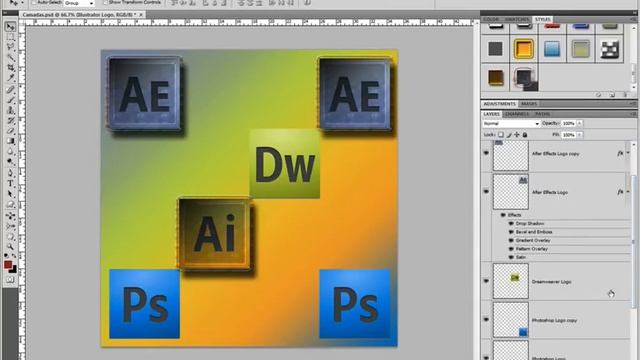Screen dimensions: 640x360
Task: Select the Eyedropper tool
Action: 11,78
